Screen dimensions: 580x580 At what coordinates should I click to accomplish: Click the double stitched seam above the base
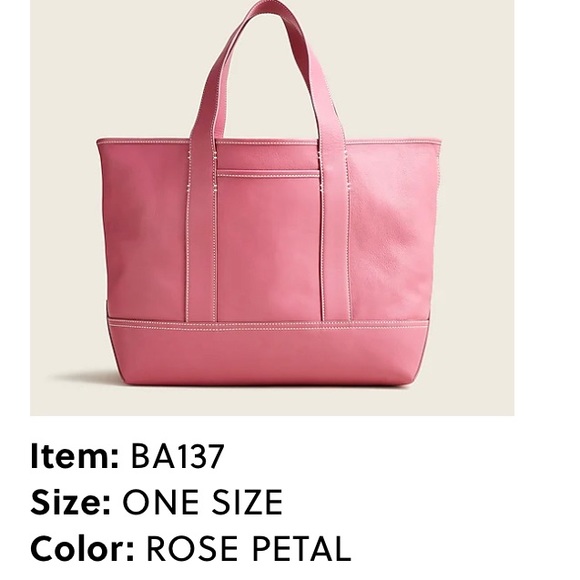click(269, 324)
